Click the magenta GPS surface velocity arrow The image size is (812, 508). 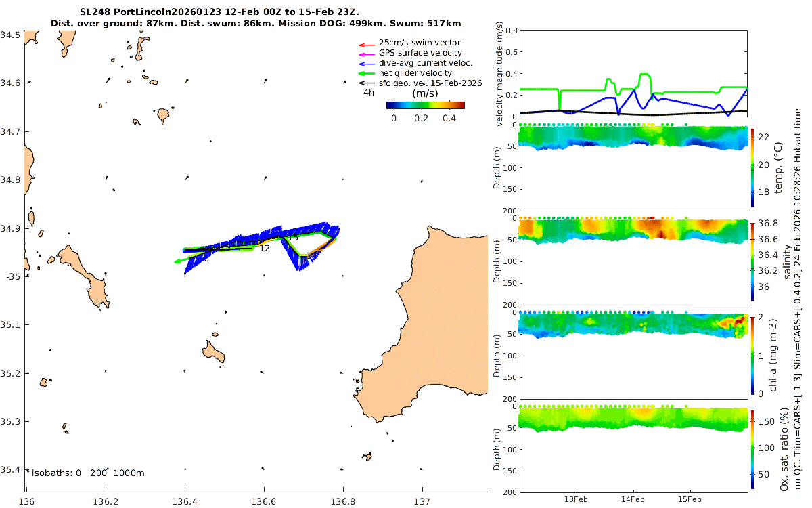click(366, 54)
